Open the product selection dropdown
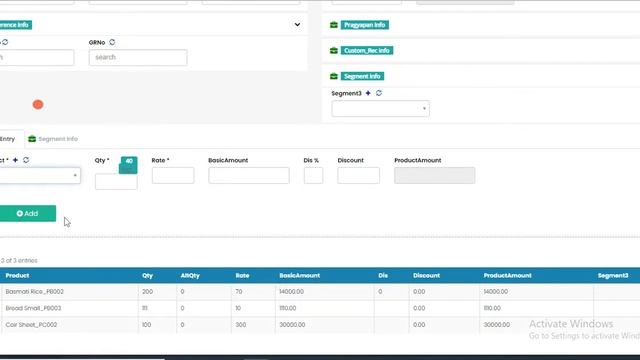The height and width of the screenshot is (360, 640). 40,176
